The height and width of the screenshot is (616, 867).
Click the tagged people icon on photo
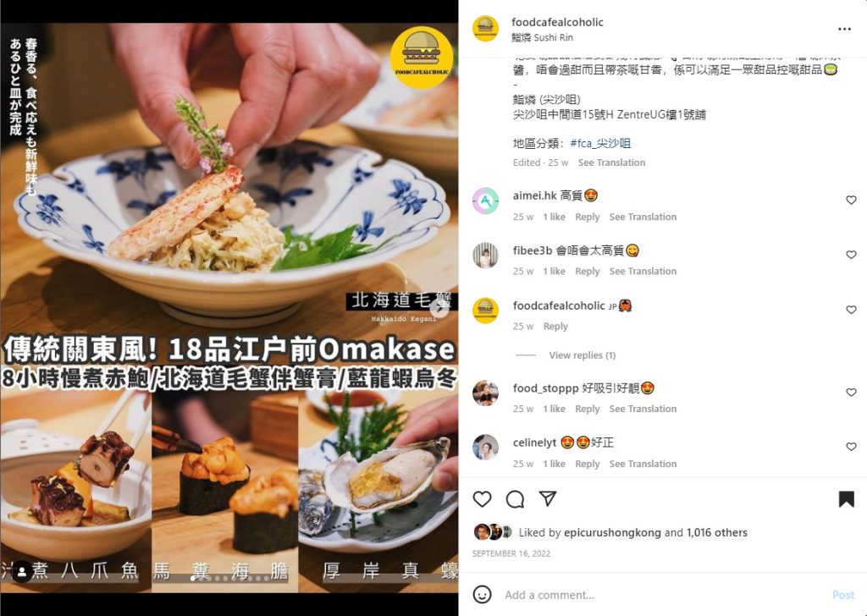[x=22, y=572]
